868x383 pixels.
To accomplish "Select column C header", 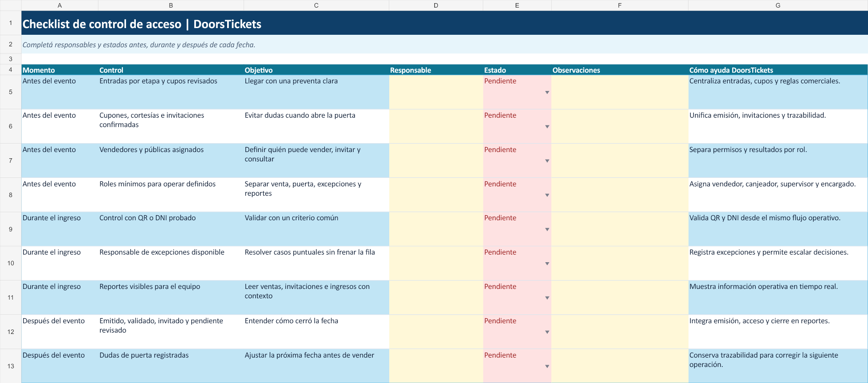I will coord(316,5).
